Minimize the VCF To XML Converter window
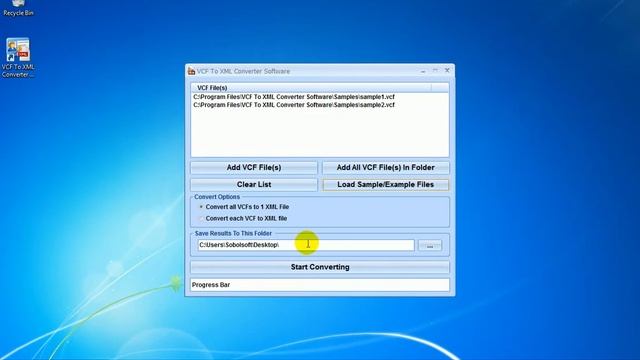This screenshot has width=640, height=360. click(423, 71)
